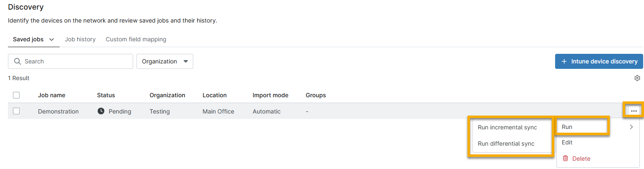This screenshot has height=169, width=644.
Task: Click the Automatic import mode cell
Action: pos(267,111)
